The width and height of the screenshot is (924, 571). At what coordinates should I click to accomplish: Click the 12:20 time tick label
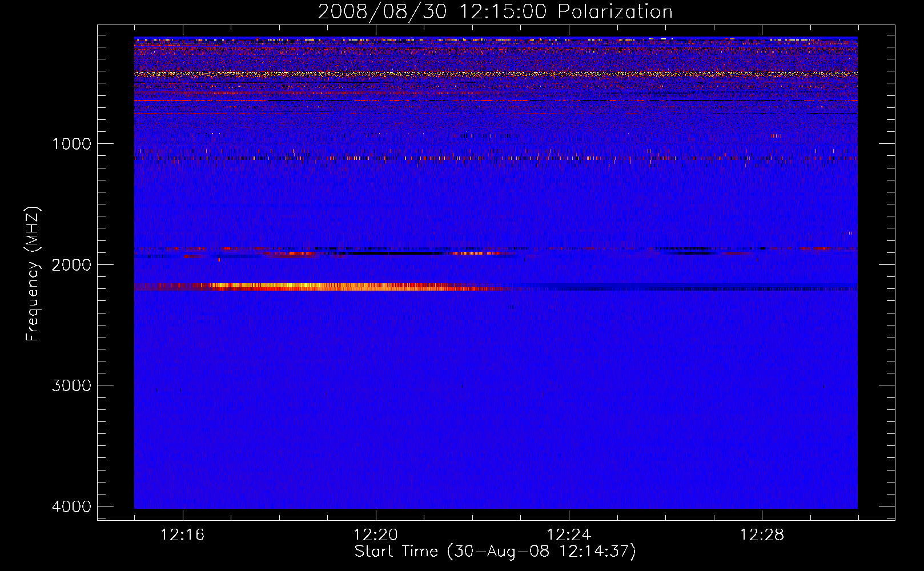pyautogui.click(x=376, y=535)
